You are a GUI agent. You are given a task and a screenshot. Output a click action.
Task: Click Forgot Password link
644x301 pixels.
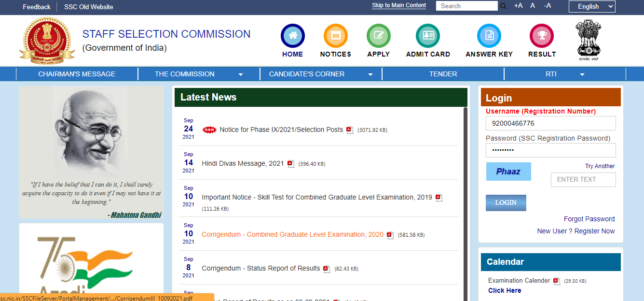[589, 219]
